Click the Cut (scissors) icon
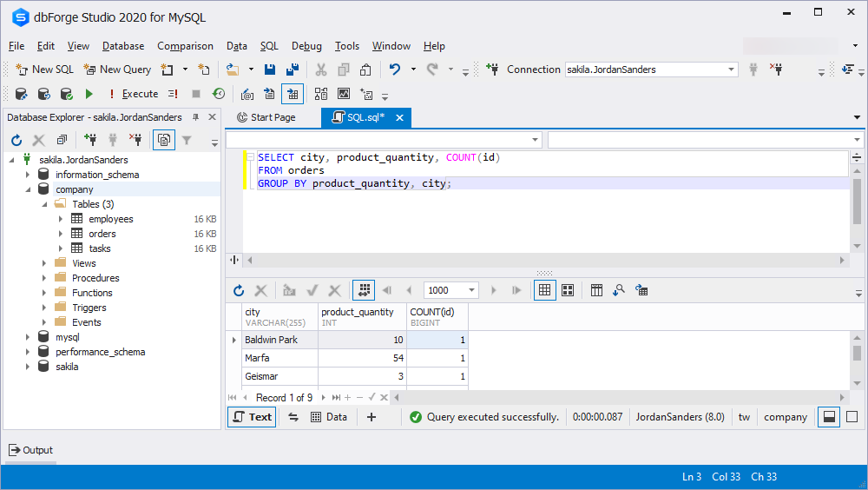Screen dimensions: 868x490 click(x=321, y=70)
